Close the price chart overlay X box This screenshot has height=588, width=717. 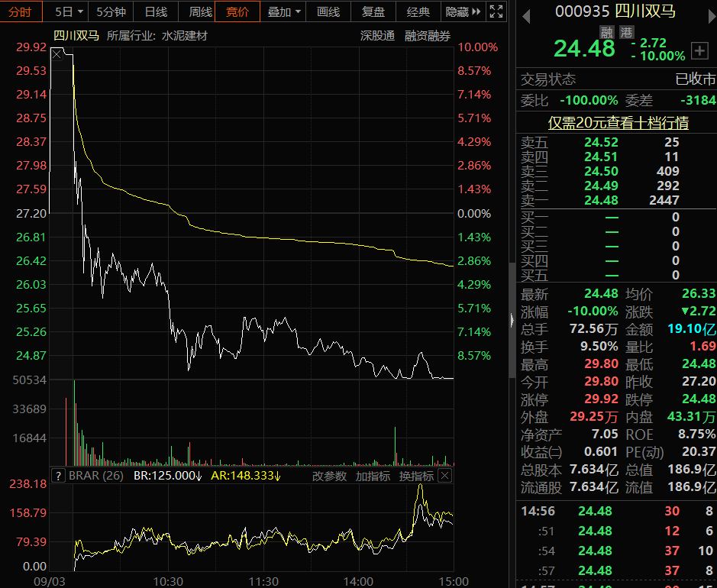[x=57, y=53]
